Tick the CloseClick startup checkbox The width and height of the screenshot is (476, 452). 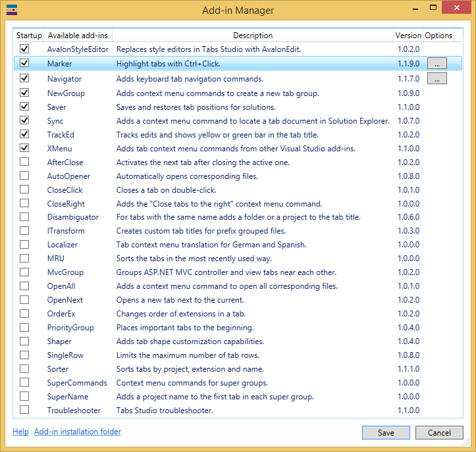tap(24, 189)
